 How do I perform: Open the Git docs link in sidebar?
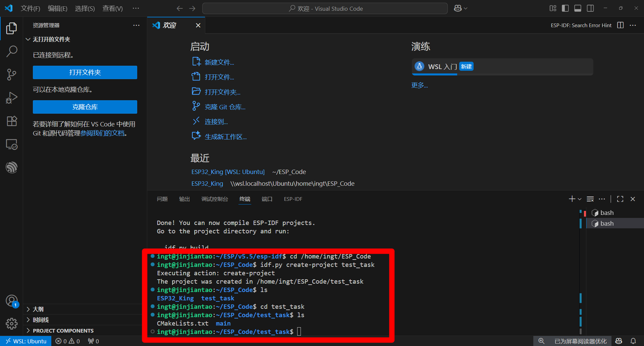pos(102,133)
